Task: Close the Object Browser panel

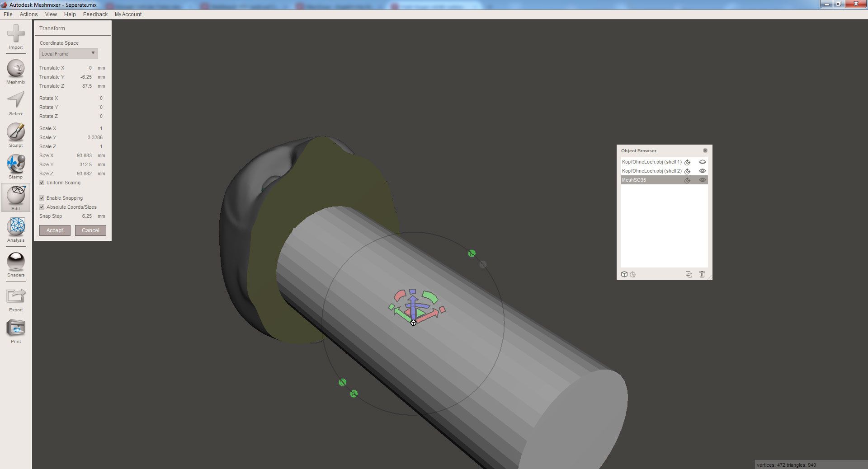Action: [x=705, y=150]
